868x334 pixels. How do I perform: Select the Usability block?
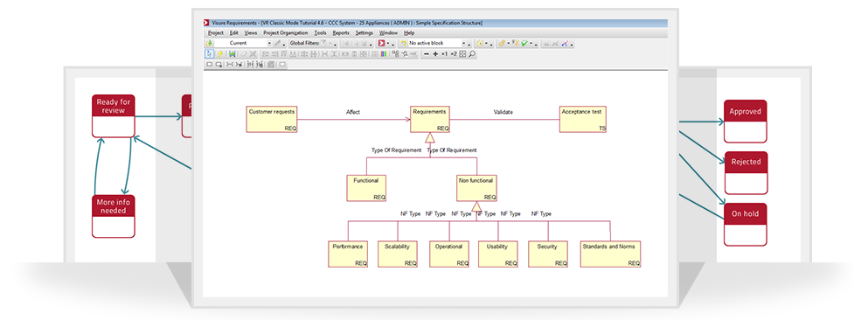[x=497, y=254]
